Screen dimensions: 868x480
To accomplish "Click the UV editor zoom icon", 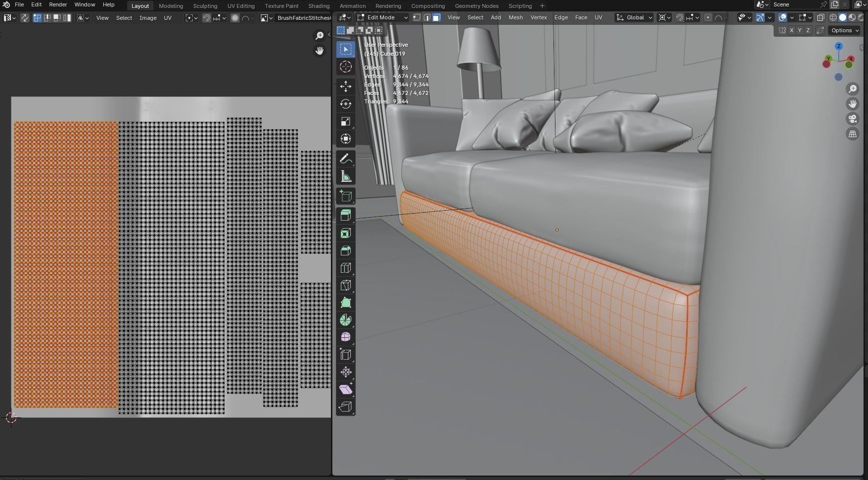I will 319,35.
